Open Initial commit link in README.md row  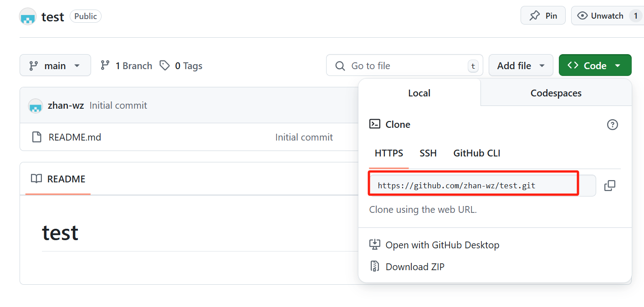pyautogui.click(x=304, y=137)
